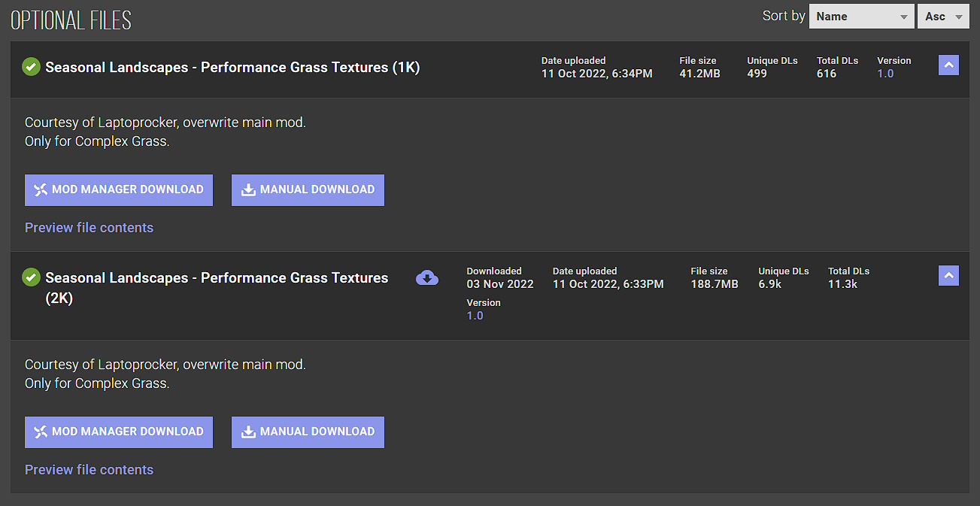
Task: Click green checkmark icon of 1K textures file
Action: [31, 67]
